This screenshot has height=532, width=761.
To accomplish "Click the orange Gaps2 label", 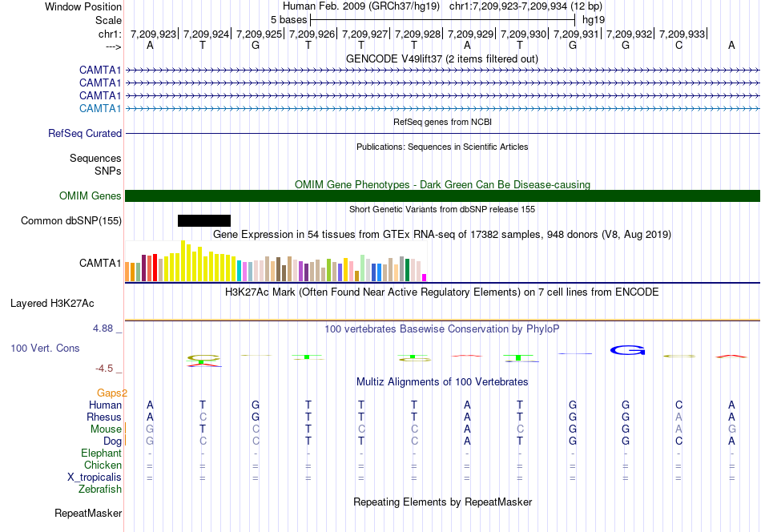I will click(x=111, y=393).
